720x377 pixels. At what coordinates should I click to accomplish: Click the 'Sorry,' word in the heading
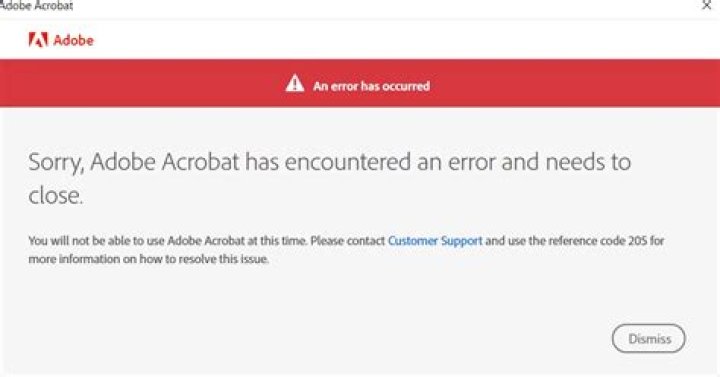(x=56, y=163)
